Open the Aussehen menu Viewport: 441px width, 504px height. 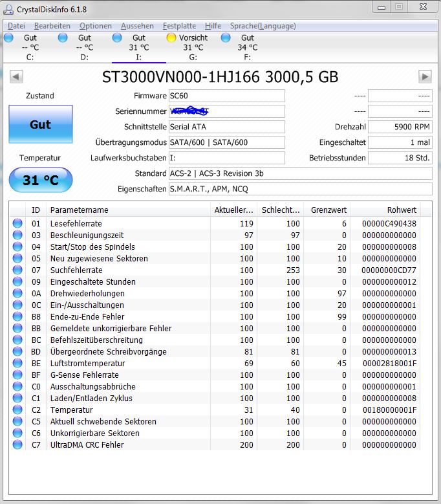coord(138,26)
